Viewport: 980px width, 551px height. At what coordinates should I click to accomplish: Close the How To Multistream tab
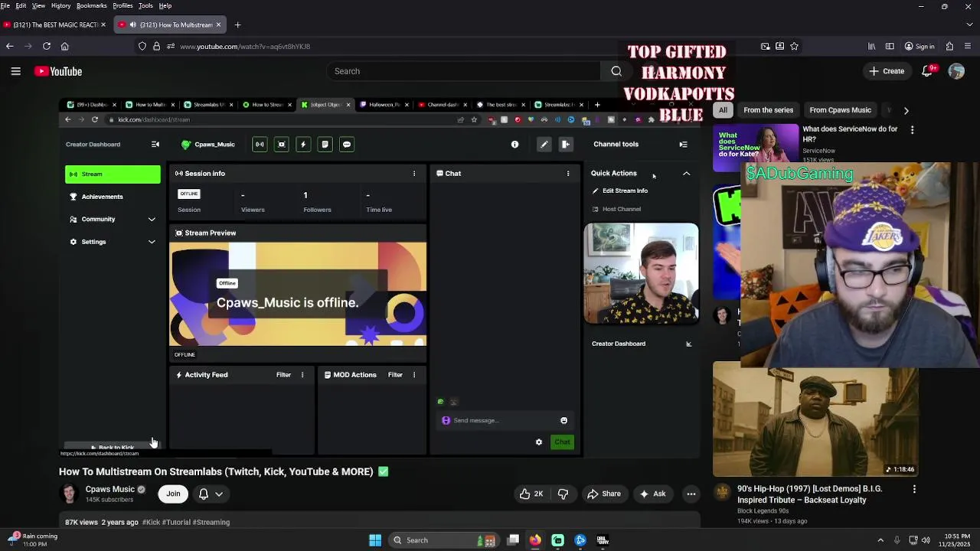[218, 24]
